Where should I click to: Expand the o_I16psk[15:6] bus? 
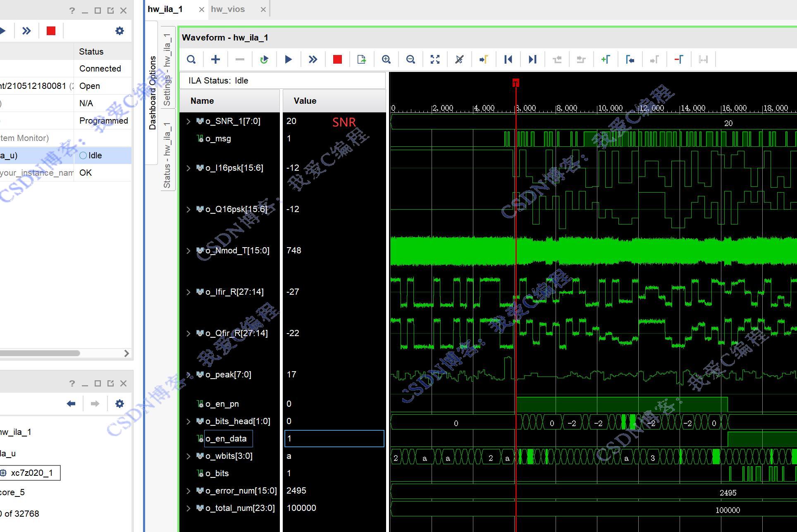click(189, 168)
